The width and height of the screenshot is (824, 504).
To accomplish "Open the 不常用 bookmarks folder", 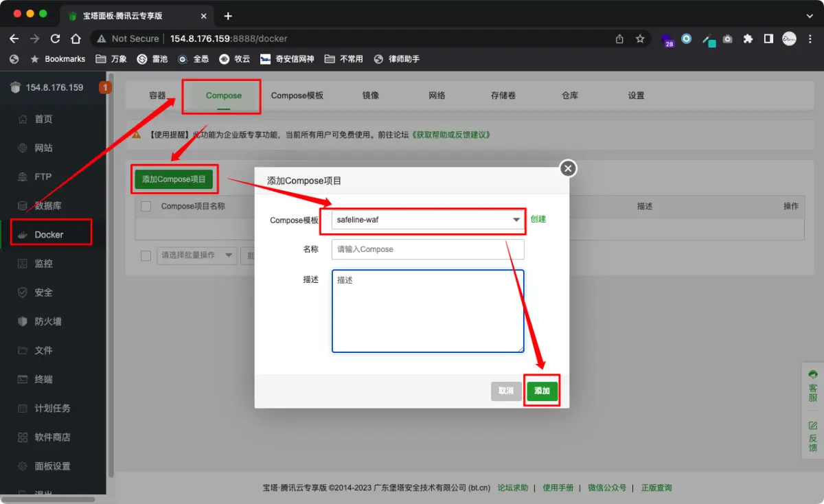I will click(x=343, y=59).
